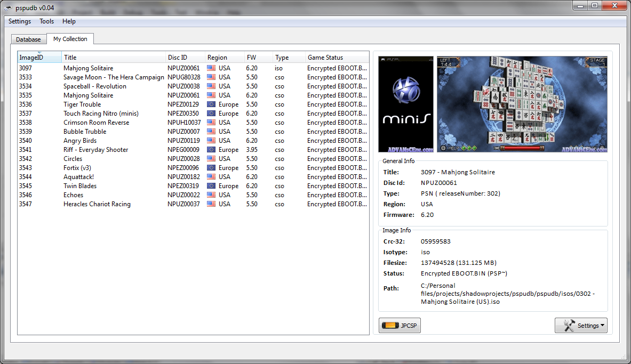The image size is (631, 364).
Task: Click Europe flag in Twin Blades row
Action: pos(211,186)
